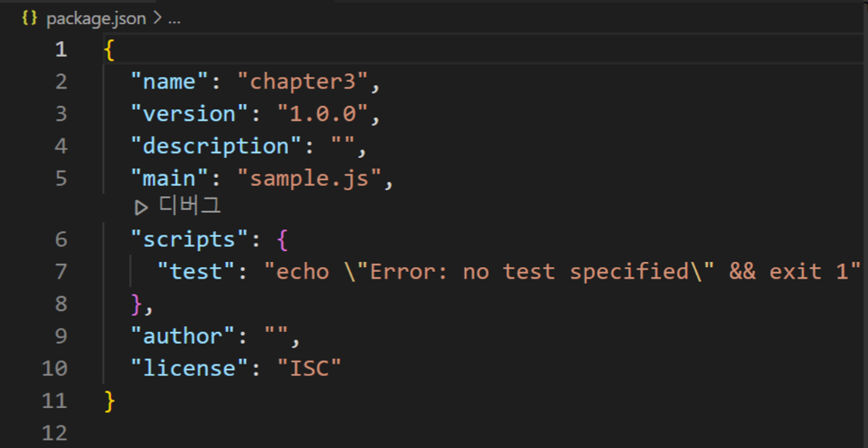Click the pink opening brace after scripts

282,239
